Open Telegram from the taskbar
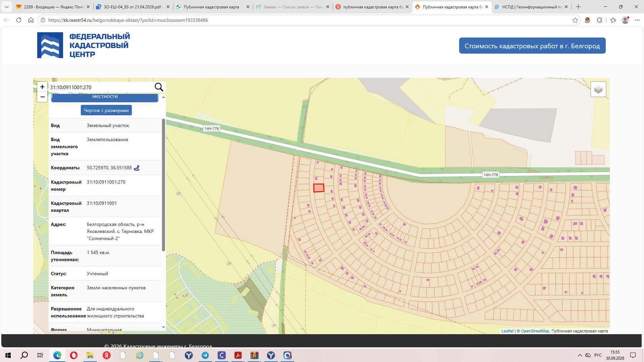Viewport: 644px width, 362px height. pos(205,355)
